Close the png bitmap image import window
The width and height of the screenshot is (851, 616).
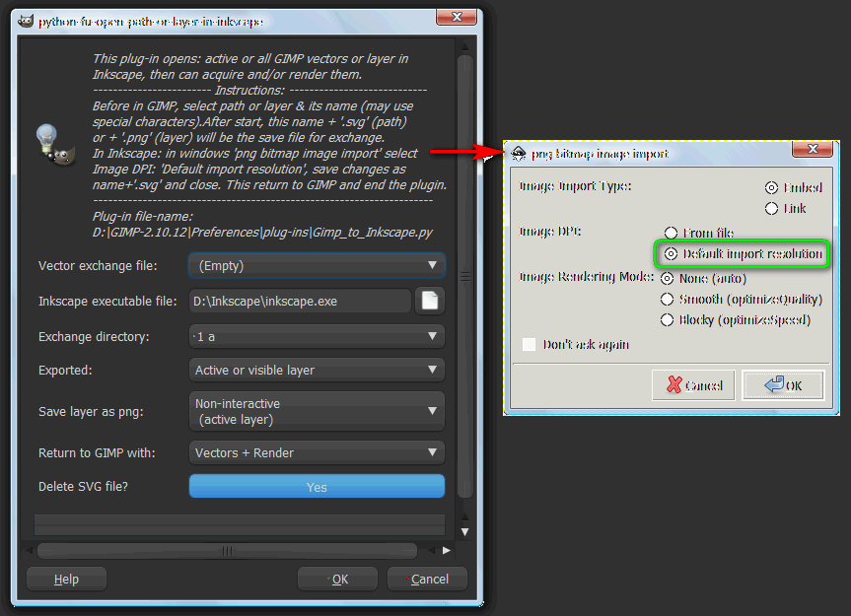pos(812,149)
